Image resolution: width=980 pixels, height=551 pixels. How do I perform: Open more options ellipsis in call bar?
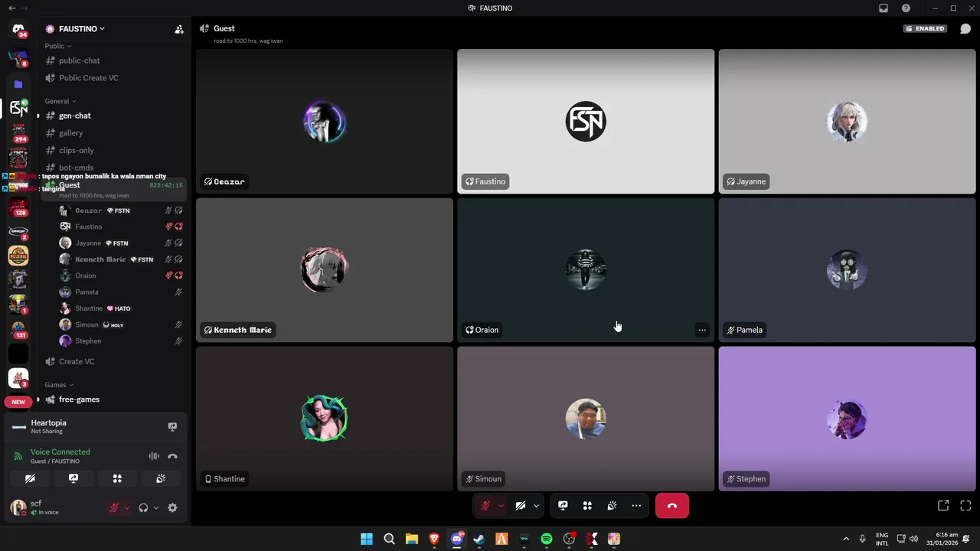click(x=636, y=506)
